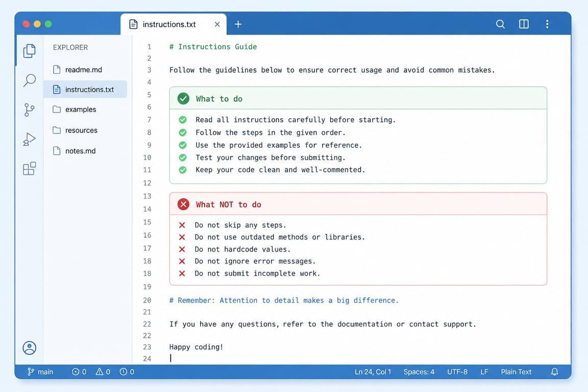Click the 'Happy coding!' line
The height and width of the screenshot is (392, 588).
click(x=196, y=347)
